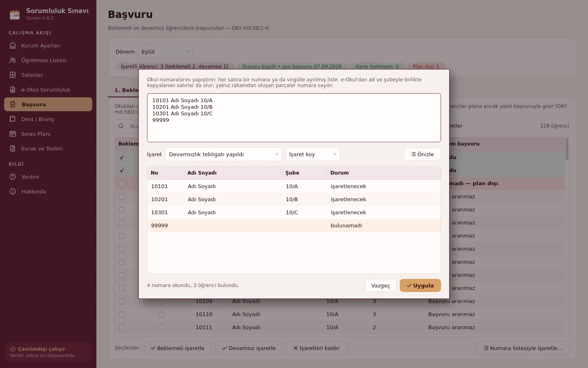Click the student table's vertical scrollbar
This screenshot has width=588, height=368.
(x=567, y=149)
